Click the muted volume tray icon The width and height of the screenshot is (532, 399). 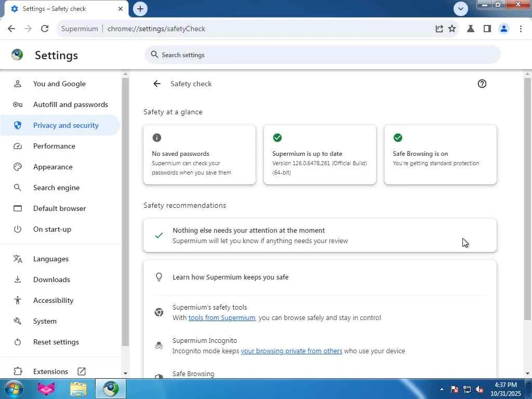480,389
